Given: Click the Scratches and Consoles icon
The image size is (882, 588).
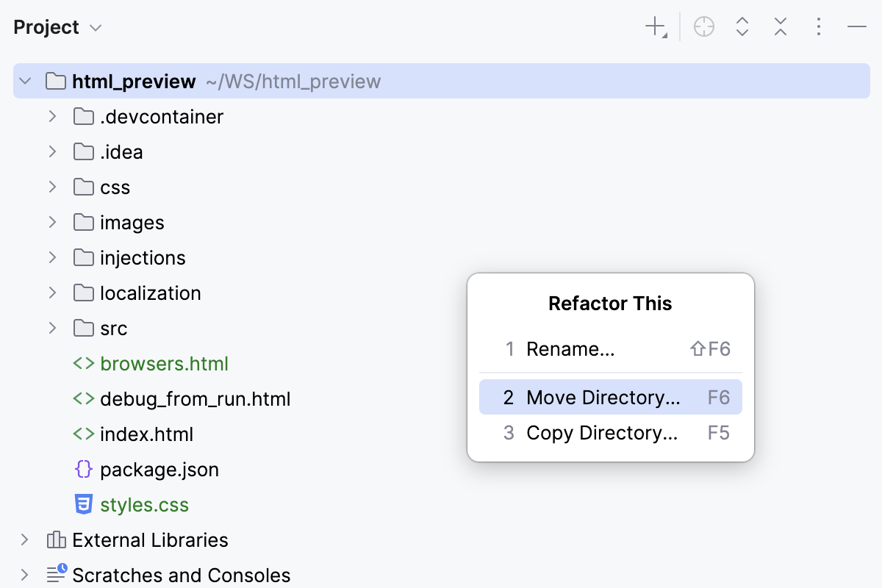Looking at the screenshot, I should (x=57, y=573).
